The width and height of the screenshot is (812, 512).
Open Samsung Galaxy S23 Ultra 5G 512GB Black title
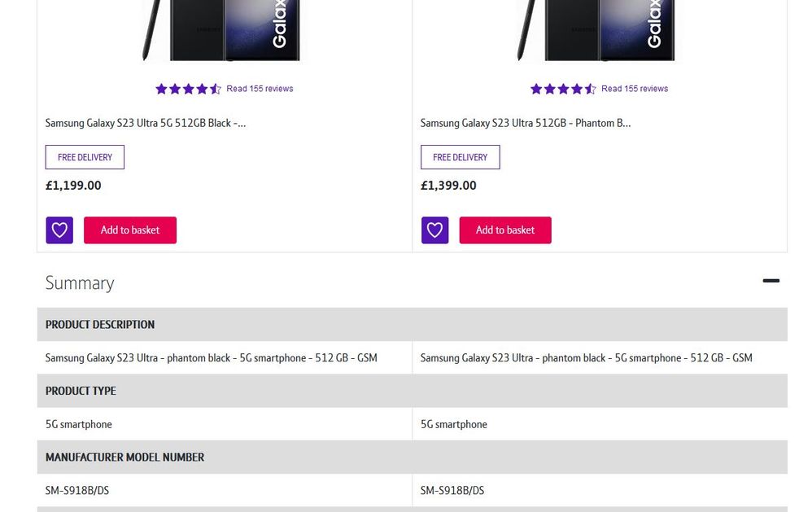coord(146,123)
